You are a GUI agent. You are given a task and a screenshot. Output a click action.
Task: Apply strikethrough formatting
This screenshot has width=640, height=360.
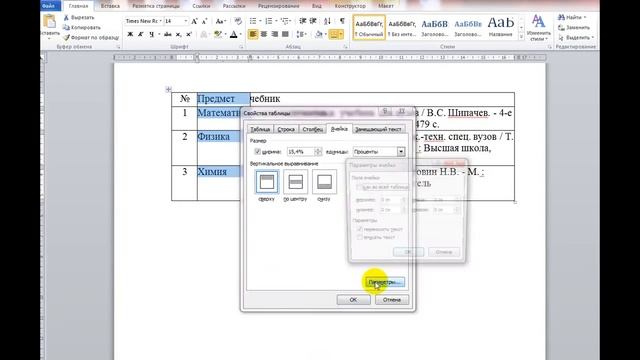click(x=168, y=34)
